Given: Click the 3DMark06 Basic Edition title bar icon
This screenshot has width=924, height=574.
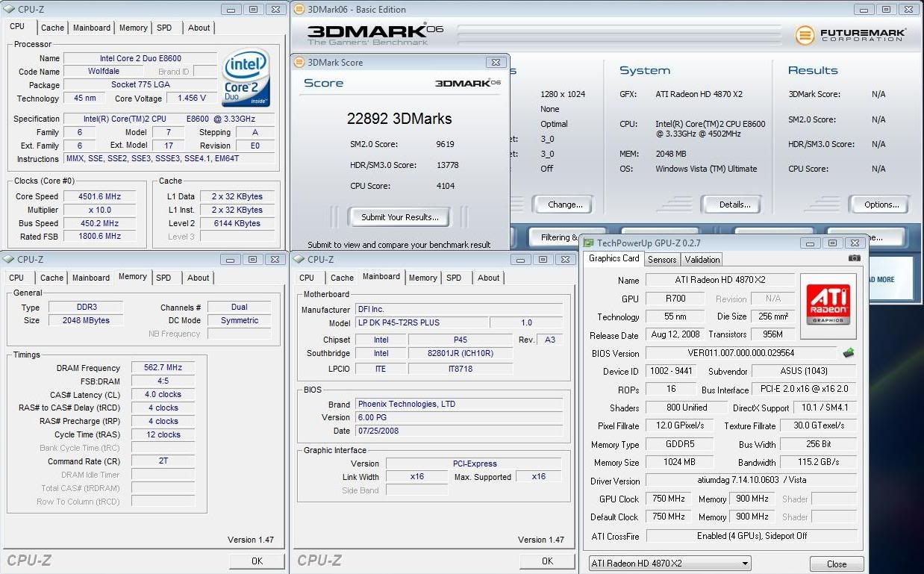Looking at the screenshot, I should tap(299, 10).
